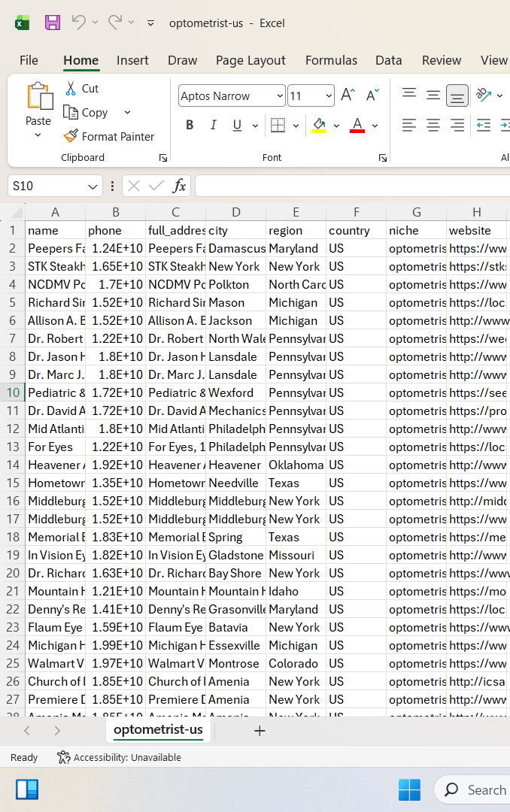Click the Copy button
Image resolution: width=510 pixels, height=812 pixels.
pyautogui.click(x=85, y=112)
